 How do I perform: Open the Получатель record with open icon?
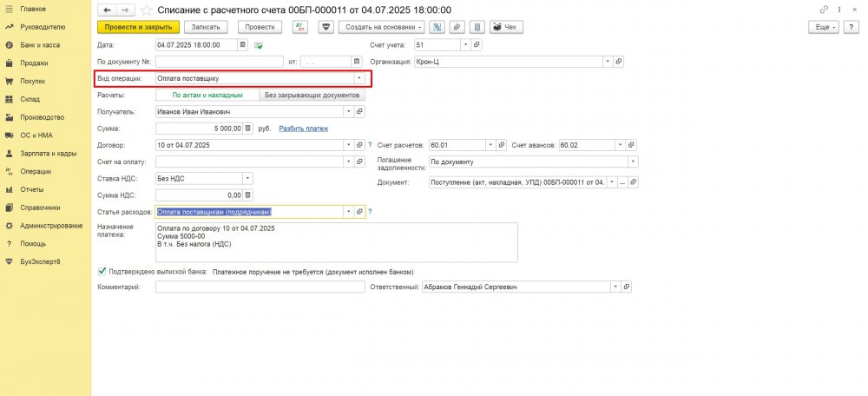(360, 111)
